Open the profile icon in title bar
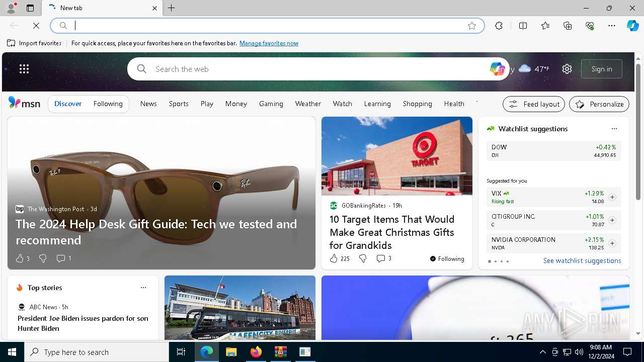Screen dimensions: 644x362 11,8
